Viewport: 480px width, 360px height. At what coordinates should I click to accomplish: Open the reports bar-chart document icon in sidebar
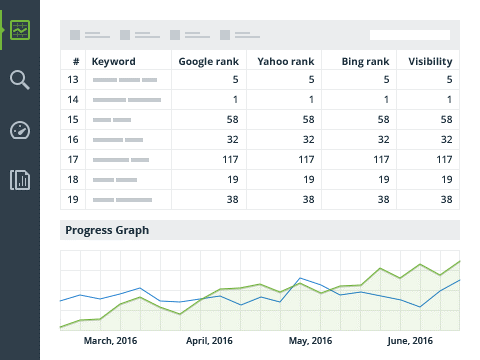(20, 180)
